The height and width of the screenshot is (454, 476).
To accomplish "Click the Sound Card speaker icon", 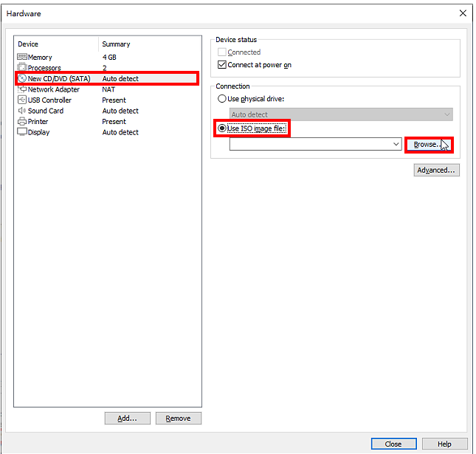I will [22, 111].
